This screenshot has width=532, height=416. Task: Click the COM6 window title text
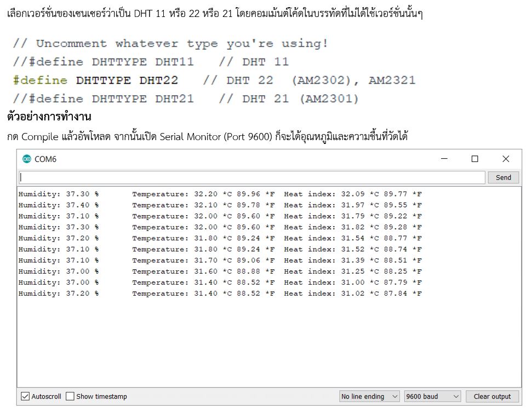45,159
